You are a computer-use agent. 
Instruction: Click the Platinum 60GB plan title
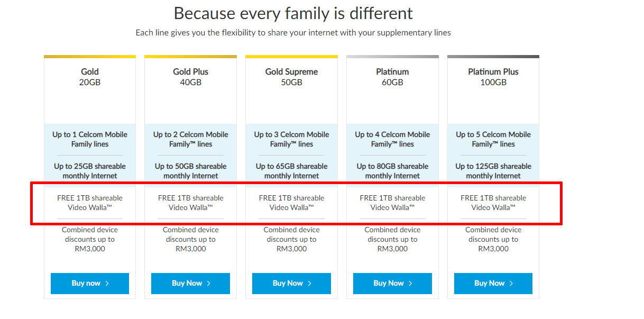click(392, 77)
